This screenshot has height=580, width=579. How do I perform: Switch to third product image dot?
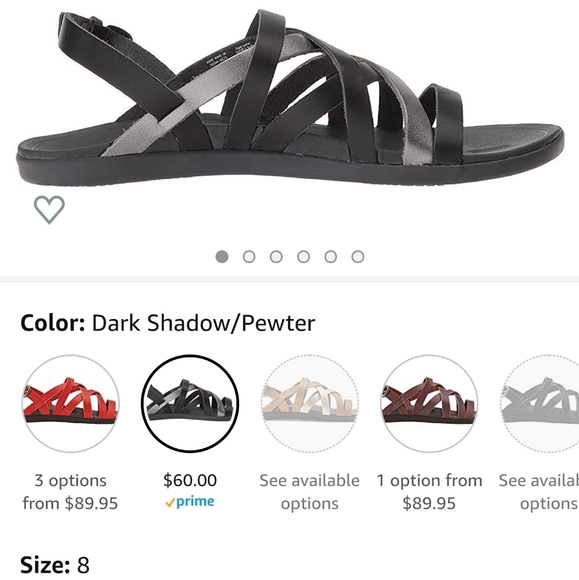pos(276,257)
